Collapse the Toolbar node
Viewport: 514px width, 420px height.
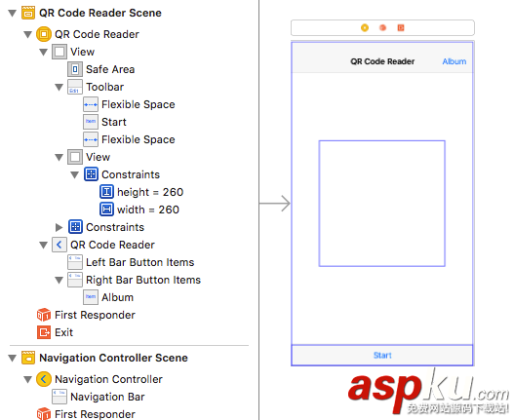(59, 87)
